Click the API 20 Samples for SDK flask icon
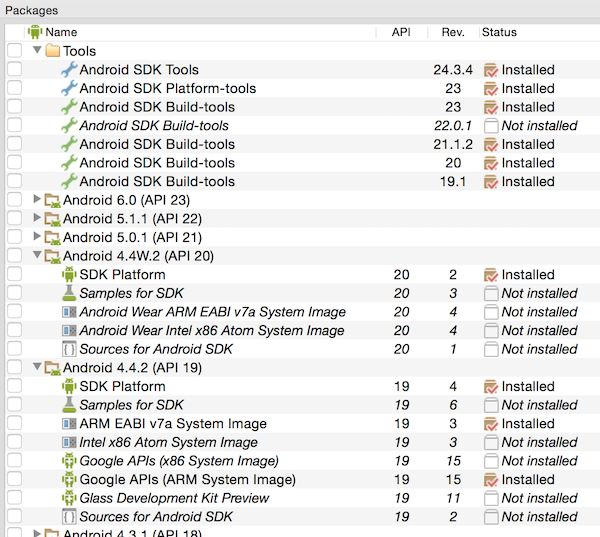This screenshot has height=537, width=600. [x=69, y=293]
